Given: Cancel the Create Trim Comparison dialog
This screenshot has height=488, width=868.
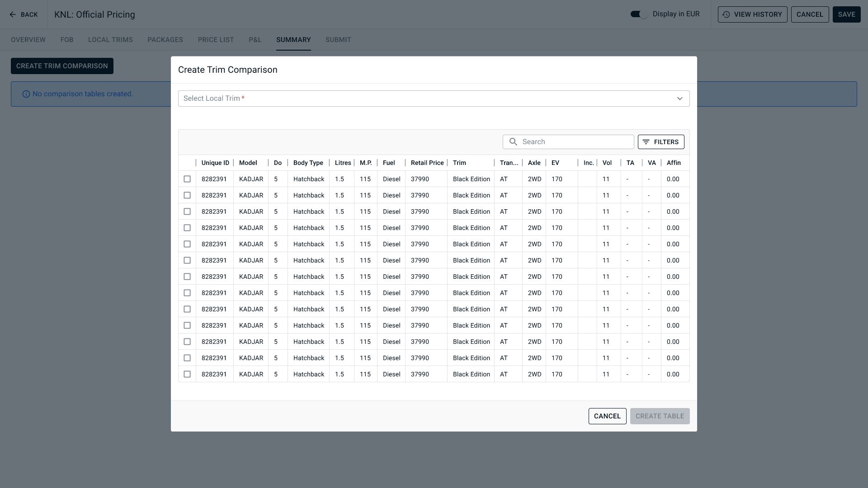Looking at the screenshot, I should (x=607, y=416).
